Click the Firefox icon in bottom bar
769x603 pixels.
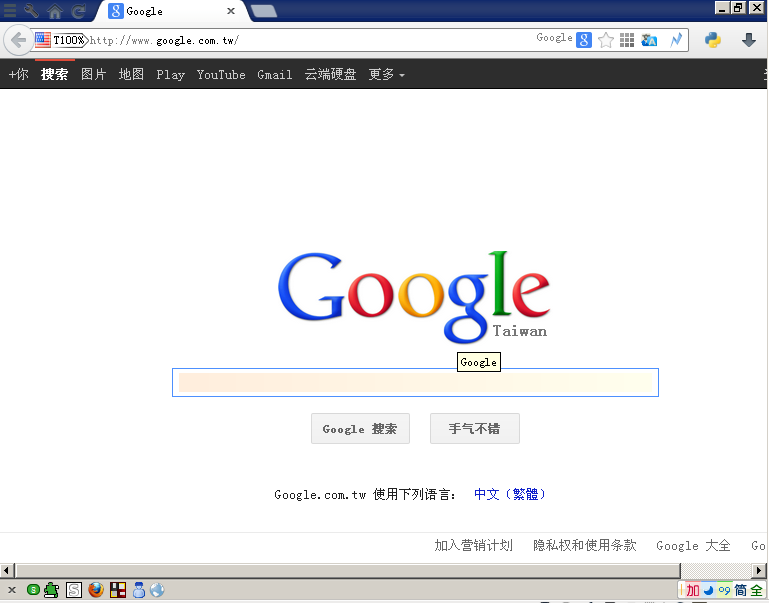pyautogui.click(x=96, y=590)
